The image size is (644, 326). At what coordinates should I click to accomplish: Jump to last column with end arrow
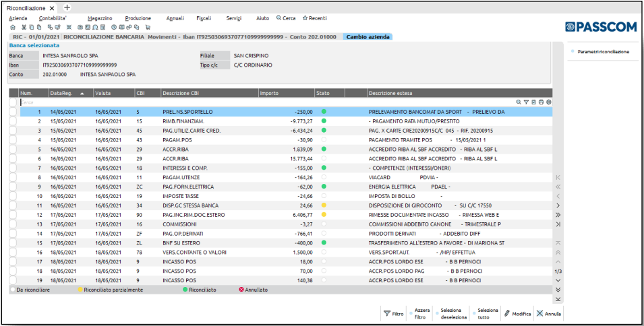point(558,224)
